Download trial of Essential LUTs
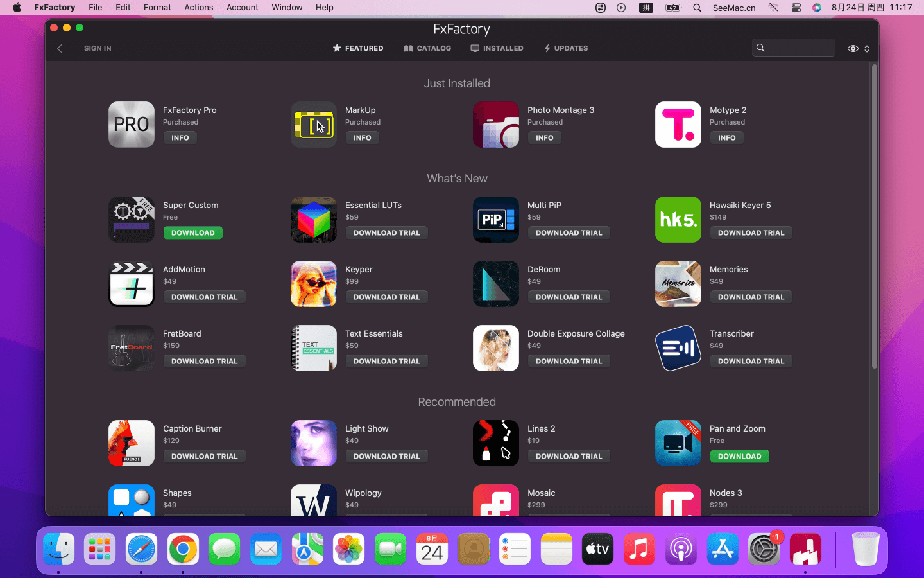Viewport: 924px width, 578px height. (x=387, y=232)
